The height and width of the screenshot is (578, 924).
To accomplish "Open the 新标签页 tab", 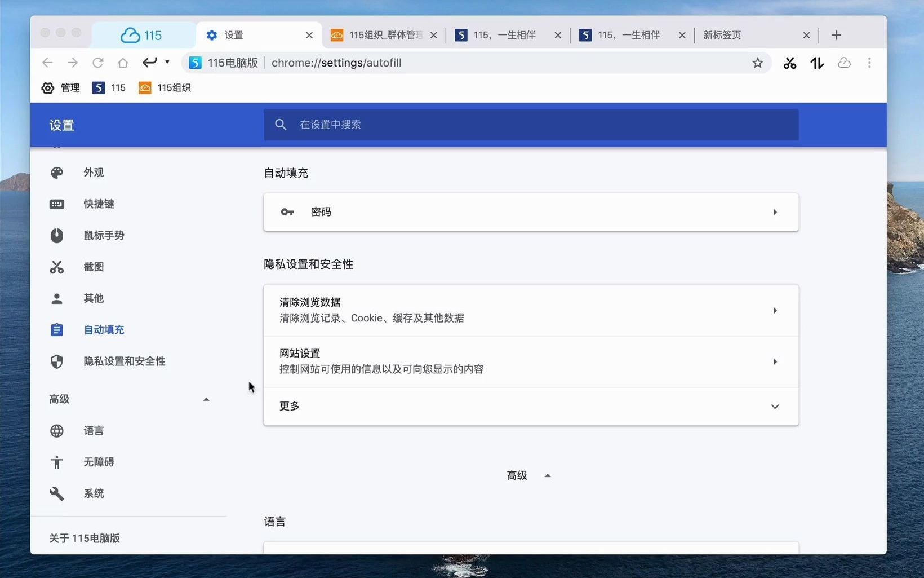I will click(722, 34).
